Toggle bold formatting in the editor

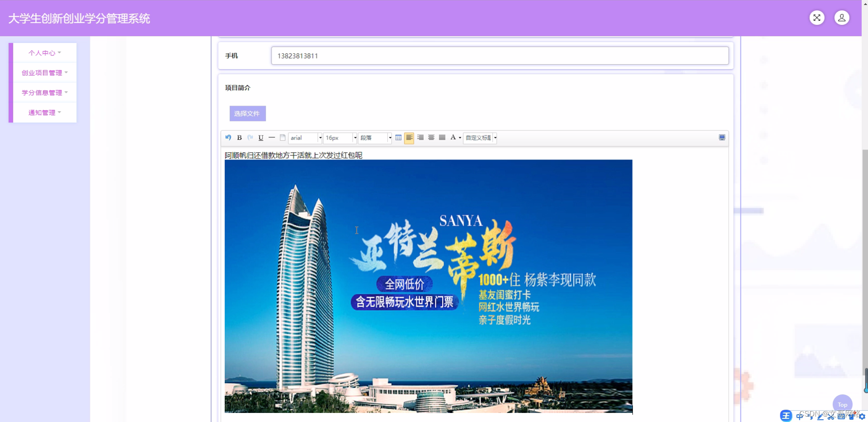(x=240, y=138)
